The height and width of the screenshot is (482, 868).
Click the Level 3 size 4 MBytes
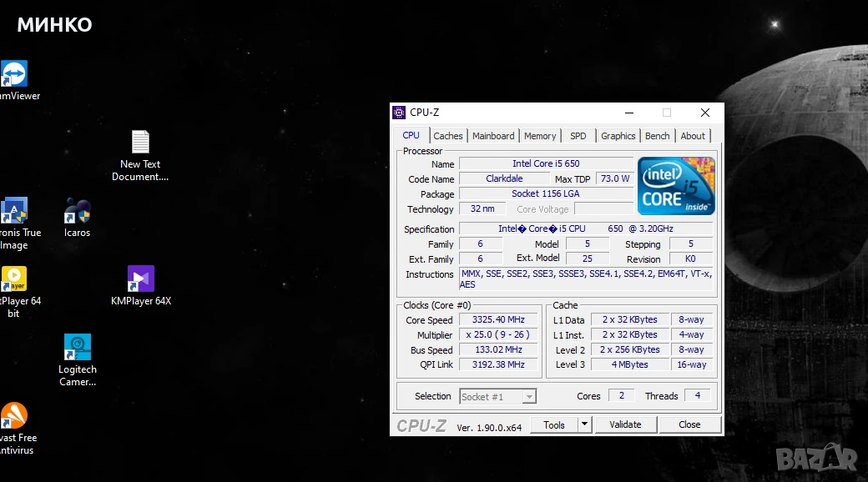pos(630,364)
